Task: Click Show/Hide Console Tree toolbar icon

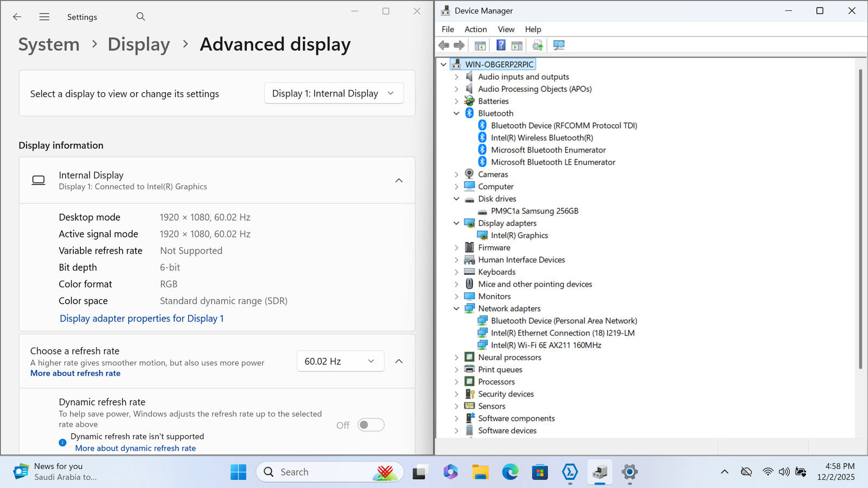Action: (480, 45)
